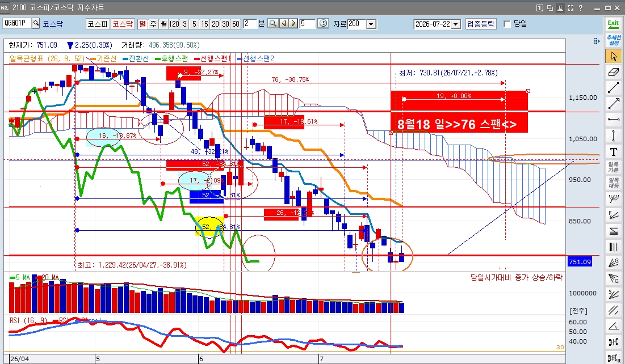Screen dimensions: 625x364
Task: Click the 전환선 blue legend label
Action: (x=139, y=58)
